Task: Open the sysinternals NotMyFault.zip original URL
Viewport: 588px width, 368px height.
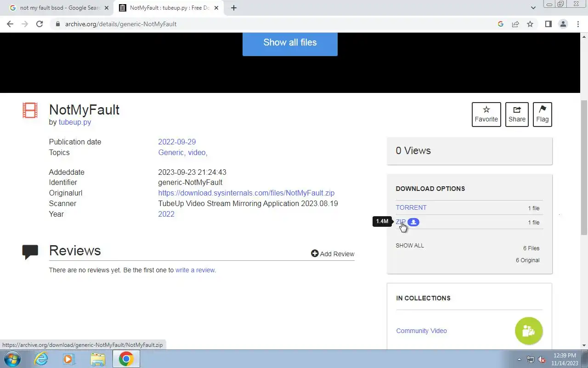Action: [x=246, y=193]
